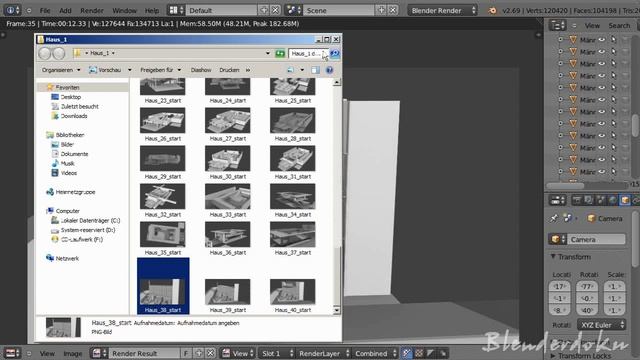
Task: Click the Drucken button
Action: click(x=229, y=70)
